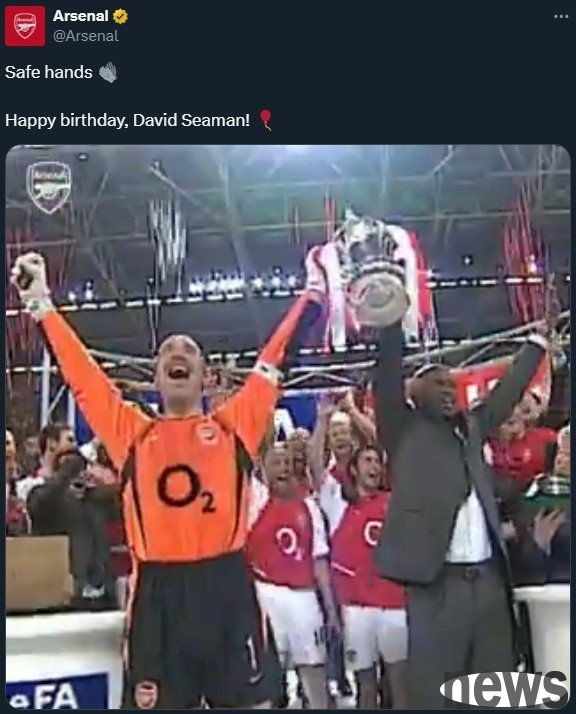
Task: Click the Arsenal display name
Action: click(81, 16)
